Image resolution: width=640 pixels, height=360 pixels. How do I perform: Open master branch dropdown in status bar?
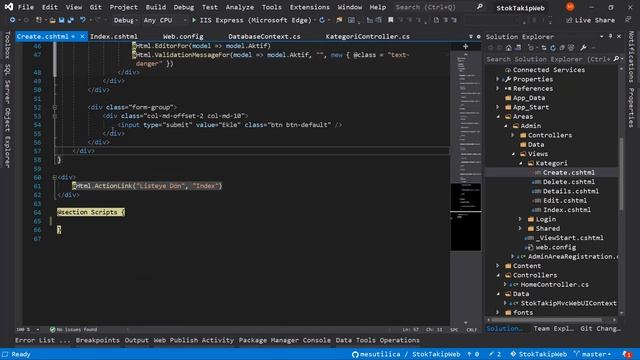[592, 354]
